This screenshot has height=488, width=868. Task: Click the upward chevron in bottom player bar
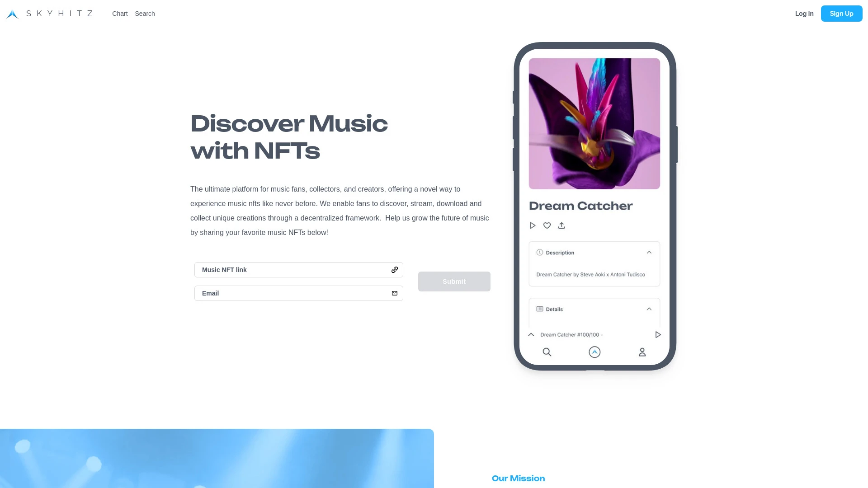point(531,334)
